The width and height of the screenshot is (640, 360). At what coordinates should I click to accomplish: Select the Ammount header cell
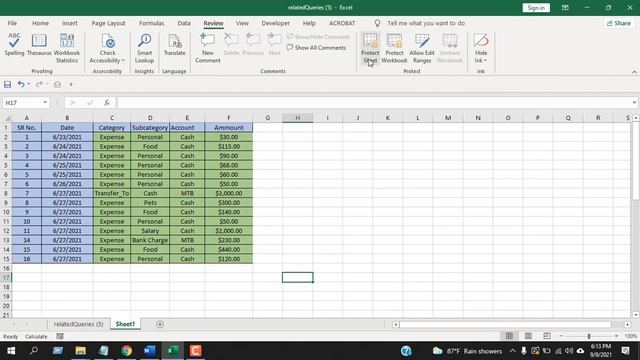click(x=229, y=128)
